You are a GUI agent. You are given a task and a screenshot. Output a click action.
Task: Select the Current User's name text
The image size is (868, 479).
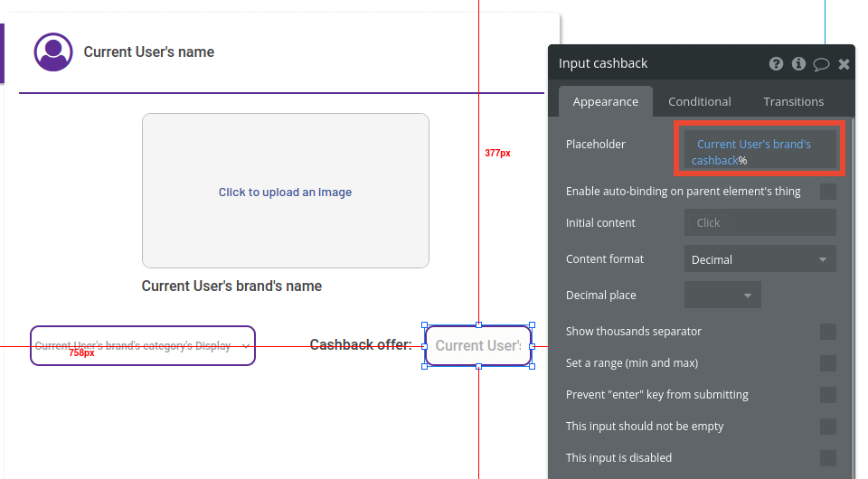click(149, 52)
